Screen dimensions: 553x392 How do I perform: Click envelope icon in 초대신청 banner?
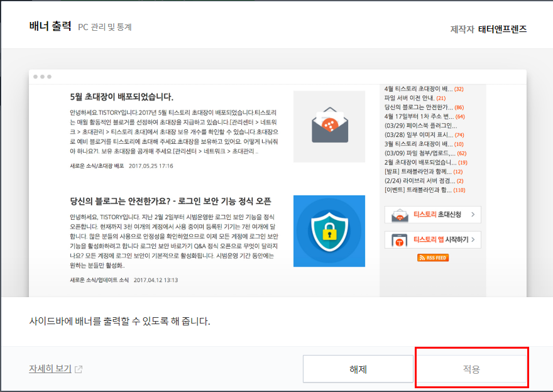[400, 215]
